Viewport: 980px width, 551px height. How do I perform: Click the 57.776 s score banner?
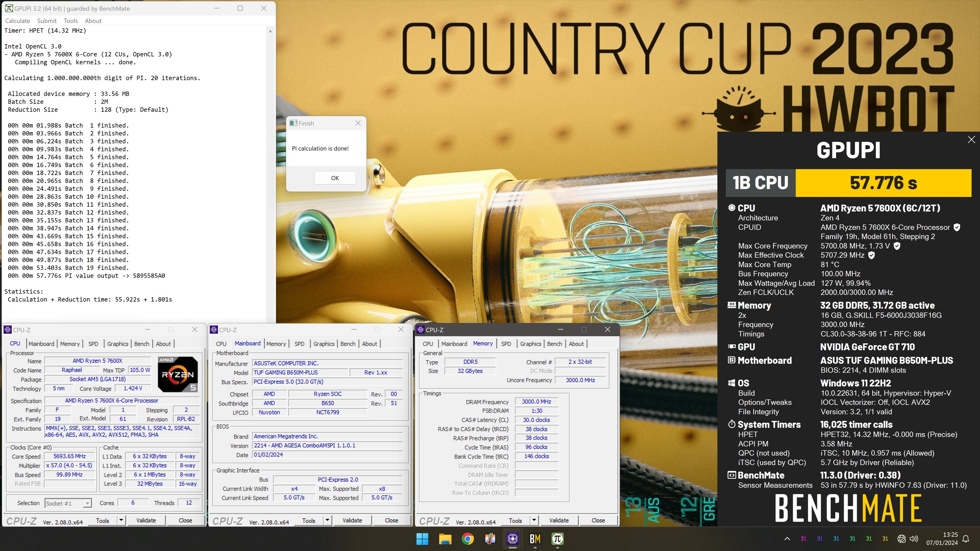pos(883,183)
